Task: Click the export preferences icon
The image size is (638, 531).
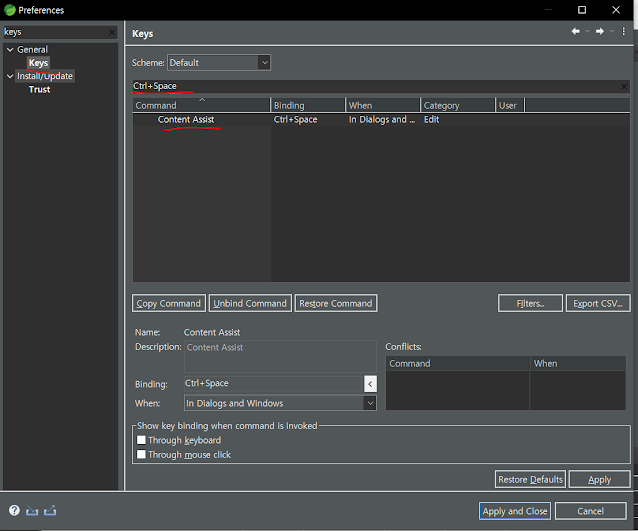Action: 50,510
